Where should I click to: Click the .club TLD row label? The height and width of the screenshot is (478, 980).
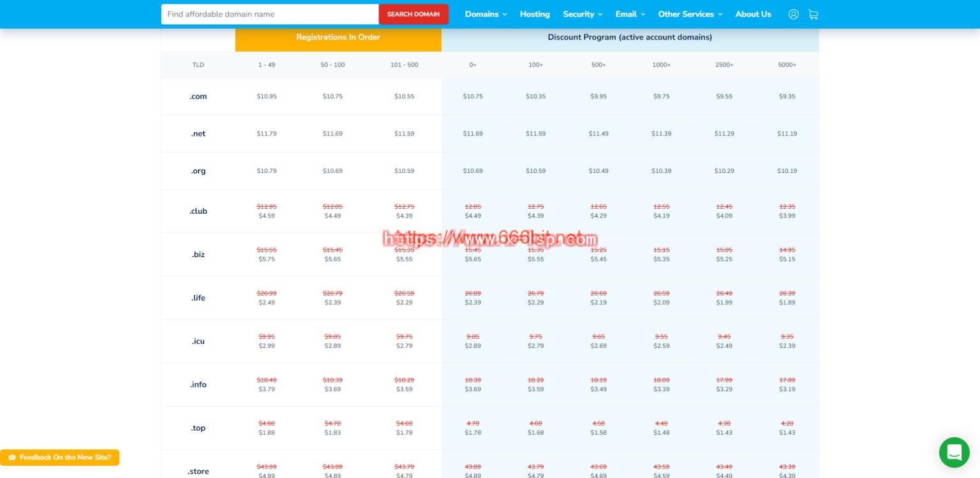point(198,211)
